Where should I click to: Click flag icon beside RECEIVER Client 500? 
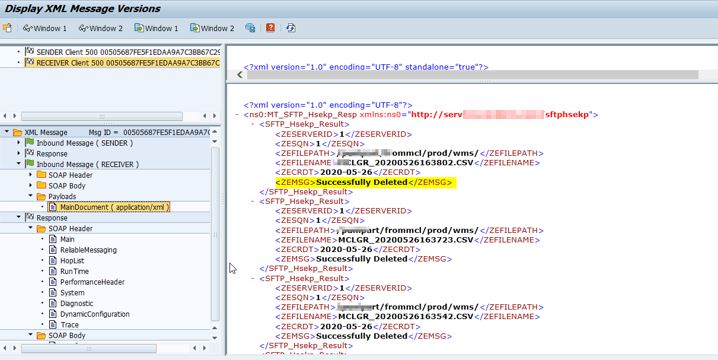pos(29,62)
